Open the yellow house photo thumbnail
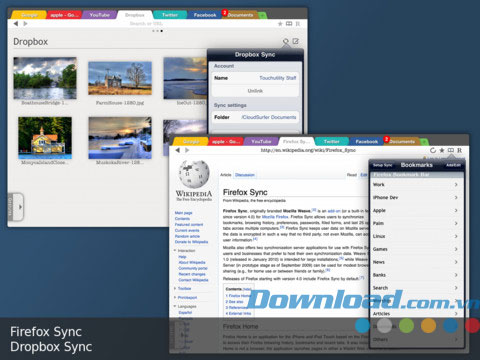 [x=45, y=138]
